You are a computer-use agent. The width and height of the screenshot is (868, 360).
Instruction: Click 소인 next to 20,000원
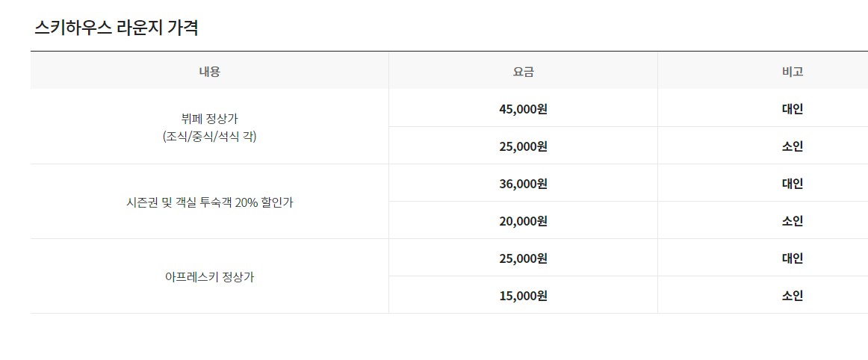click(x=792, y=221)
